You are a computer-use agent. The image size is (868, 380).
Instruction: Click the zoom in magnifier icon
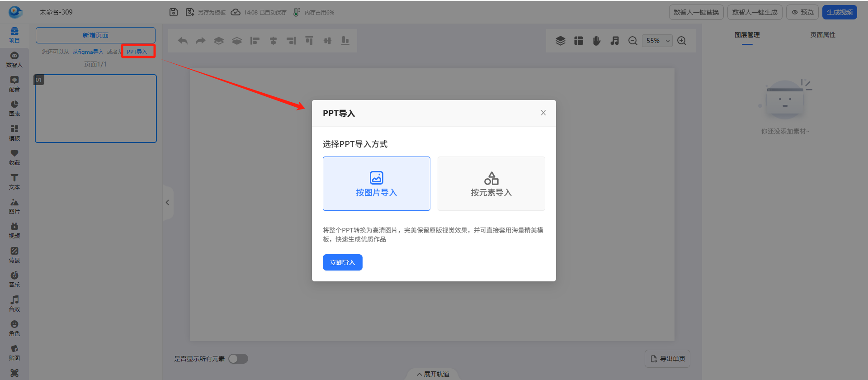click(x=682, y=41)
